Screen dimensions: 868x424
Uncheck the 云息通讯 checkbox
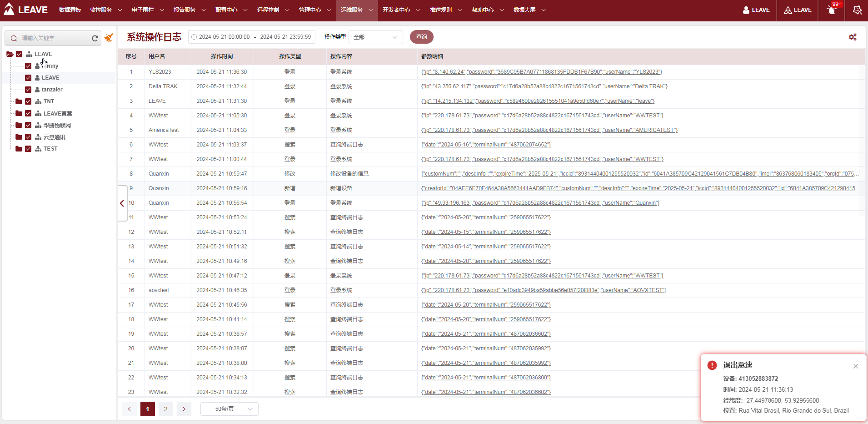[x=28, y=137]
